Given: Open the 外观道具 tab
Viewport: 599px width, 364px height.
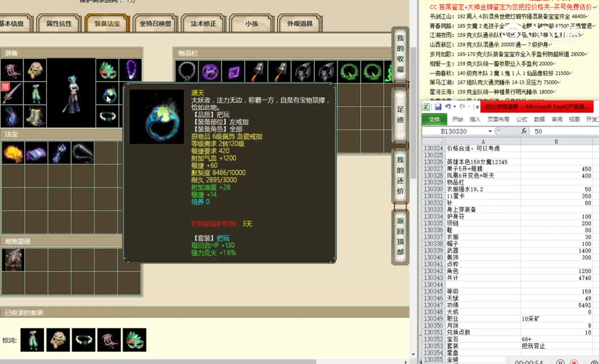Looking at the screenshot, I should [300, 24].
